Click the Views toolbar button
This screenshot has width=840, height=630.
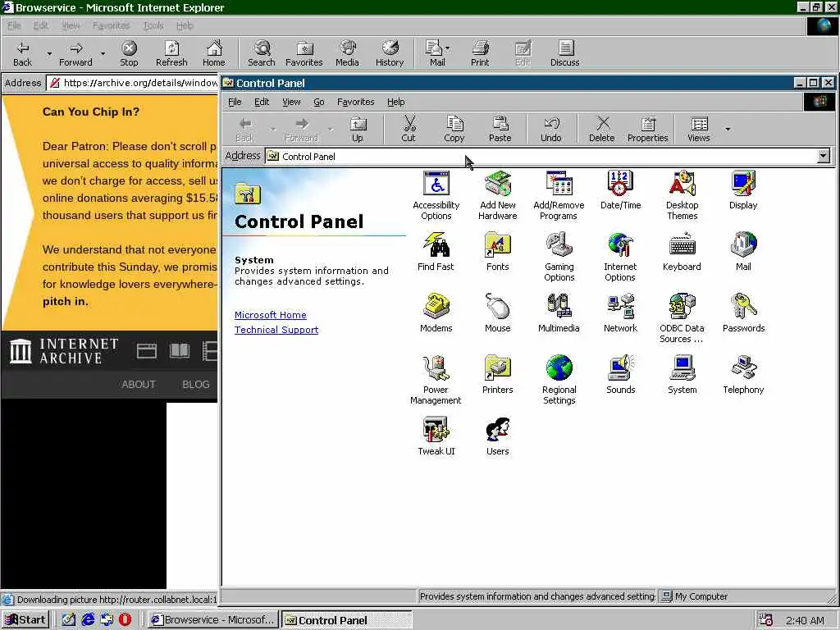tap(699, 130)
